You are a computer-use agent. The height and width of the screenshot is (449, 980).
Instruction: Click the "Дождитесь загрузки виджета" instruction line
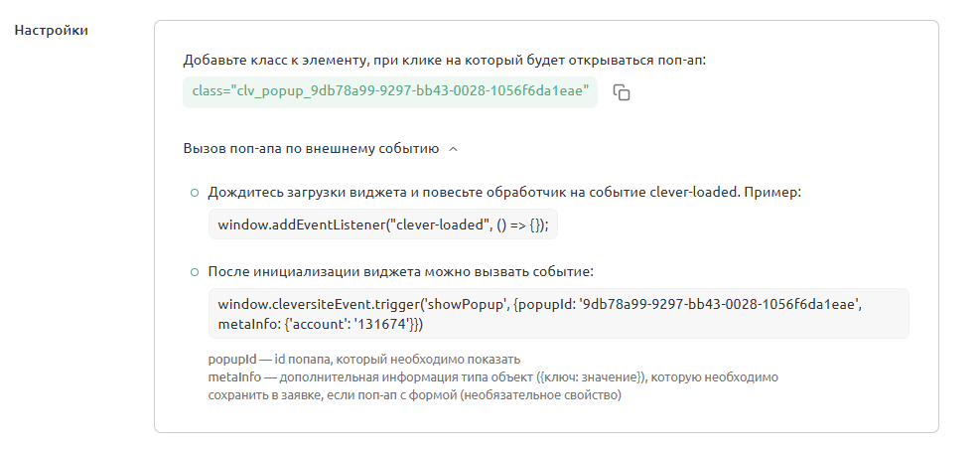[504, 193]
